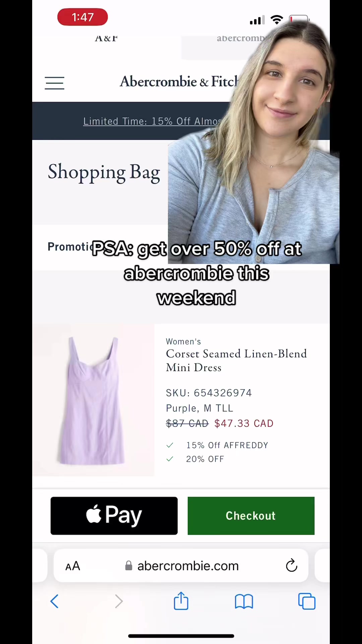View the purple mini dress thumbnail
Viewport: 362px width, 644px height.
pyautogui.click(x=93, y=400)
